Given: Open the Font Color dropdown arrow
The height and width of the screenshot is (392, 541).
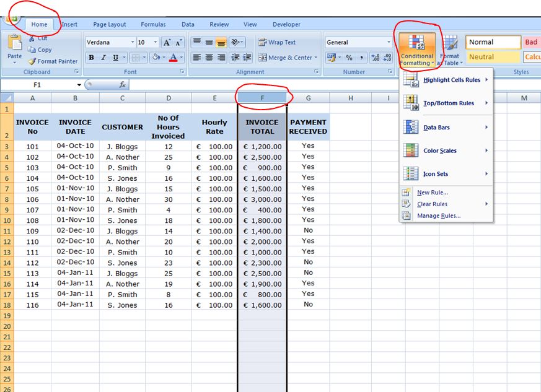Looking at the screenshot, I should pos(182,58).
